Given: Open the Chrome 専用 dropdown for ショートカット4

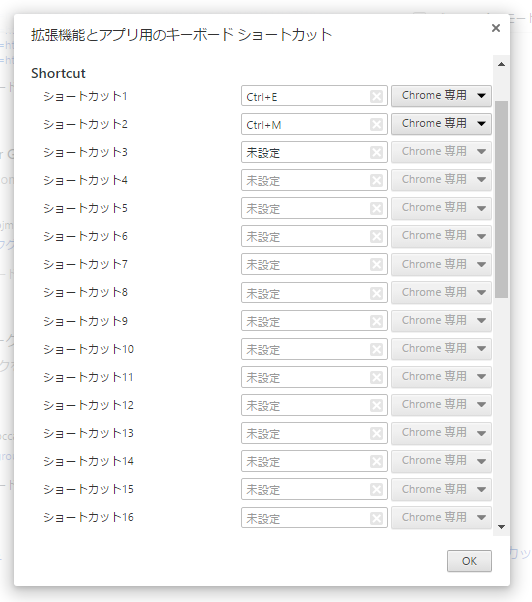Looking at the screenshot, I should [441, 180].
